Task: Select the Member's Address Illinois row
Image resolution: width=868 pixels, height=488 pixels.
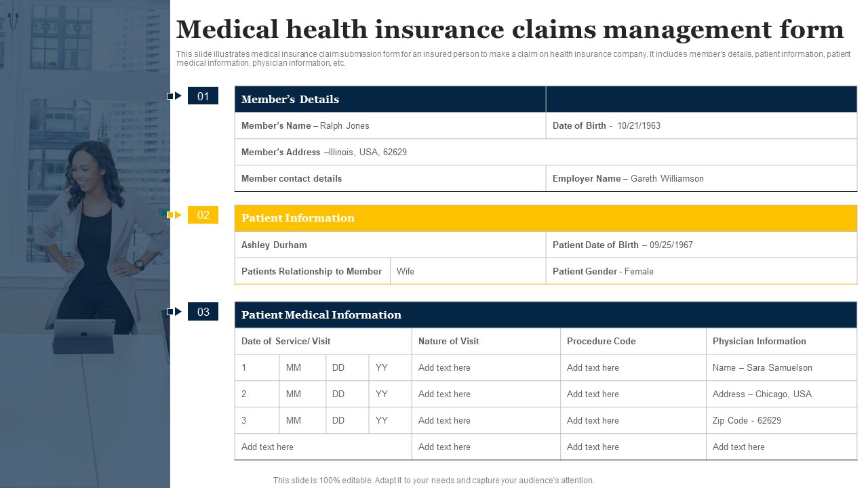Action: [546, 152]
